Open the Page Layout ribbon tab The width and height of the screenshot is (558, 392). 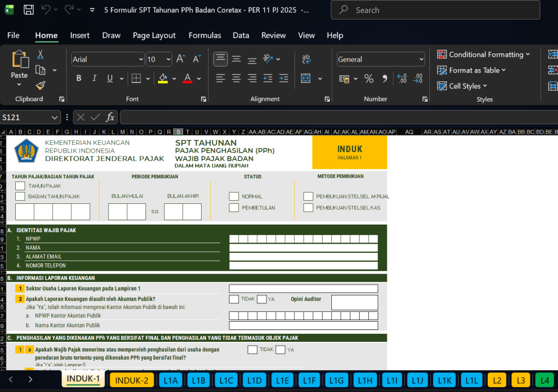click(x=154, y=35)
